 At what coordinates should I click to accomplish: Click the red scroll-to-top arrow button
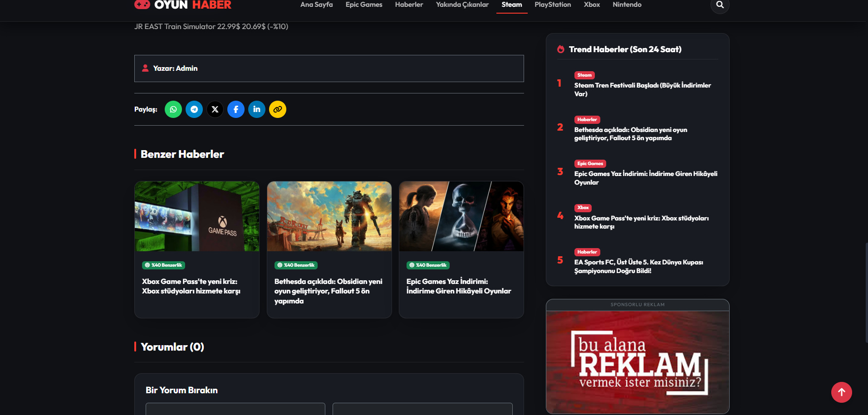pyautogui.click(x=842, y=392)
